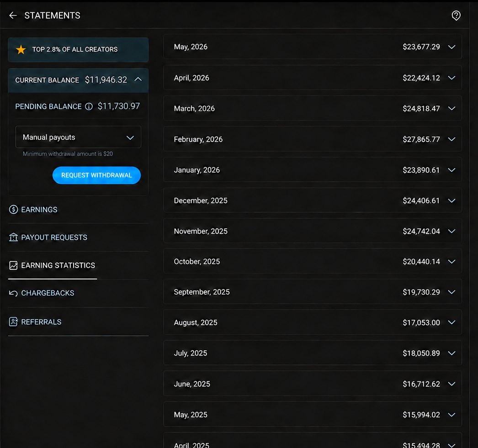Expand the November, 2025 statement chevron
The image size is (478, 448).
pos(451,231)
